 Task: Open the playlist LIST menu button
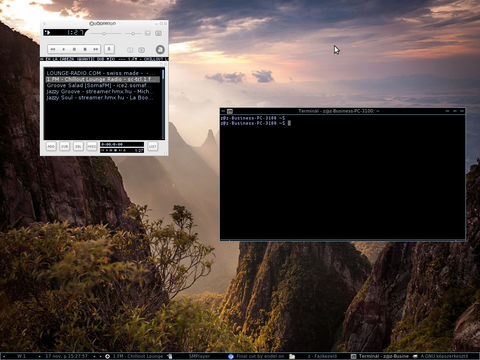(152, 146)
